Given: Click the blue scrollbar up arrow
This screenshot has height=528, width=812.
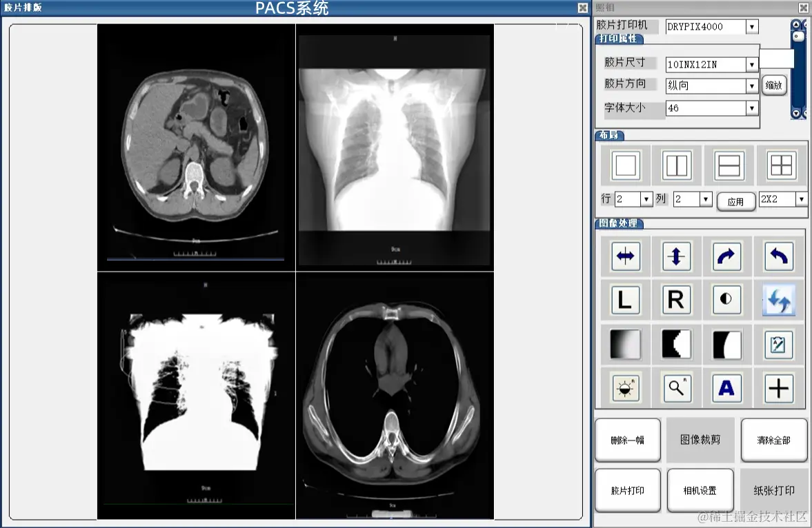Looking at the screenshot, I should (796, 24).
